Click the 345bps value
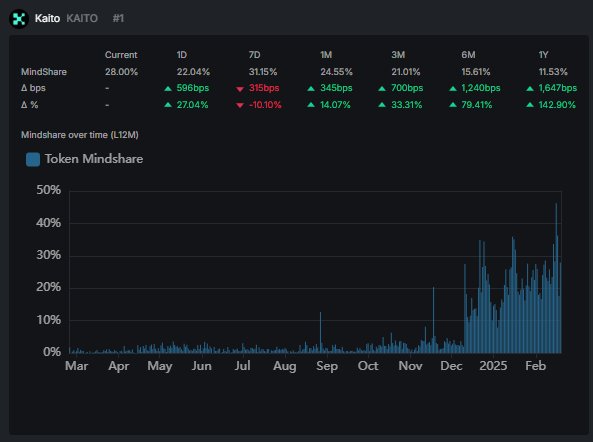The height and width of the screenshot is (442, 593). pyautogui.click(x=336, y=88)
